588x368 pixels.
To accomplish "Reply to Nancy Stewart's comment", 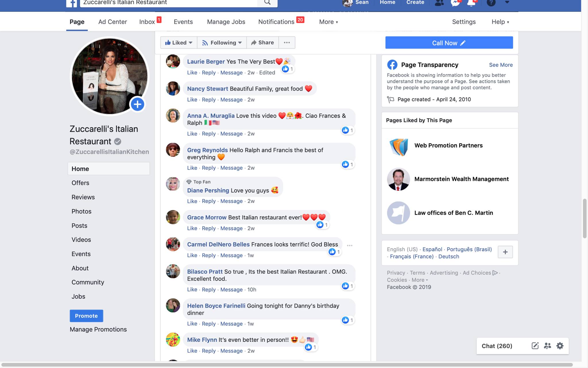I will (209, 100).
